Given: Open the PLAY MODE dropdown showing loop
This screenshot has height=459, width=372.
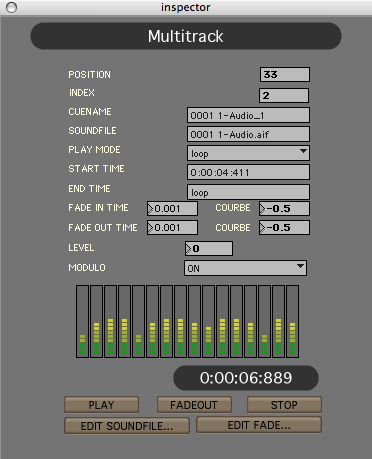Looking at the screenshot, I should [x=248, y=153].
